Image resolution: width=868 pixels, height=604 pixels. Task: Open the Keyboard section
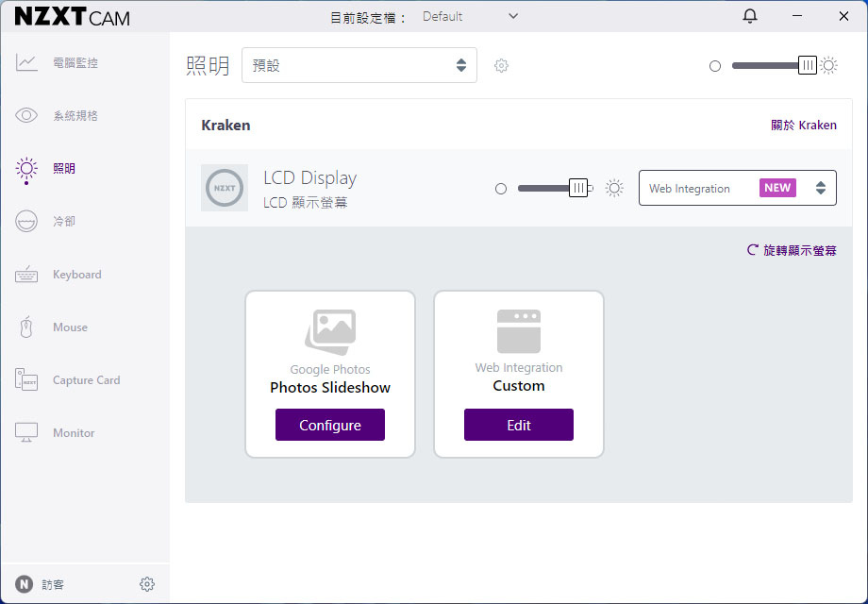77,274
